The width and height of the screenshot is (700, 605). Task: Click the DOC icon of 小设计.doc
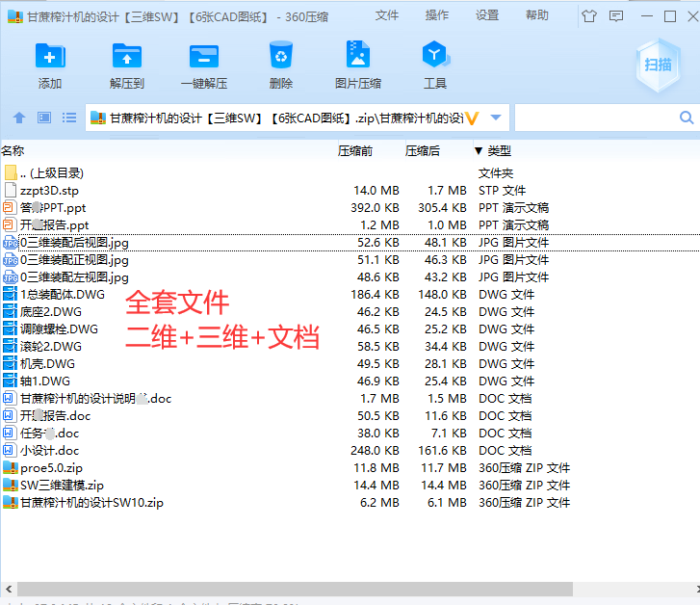click(9, 450)
